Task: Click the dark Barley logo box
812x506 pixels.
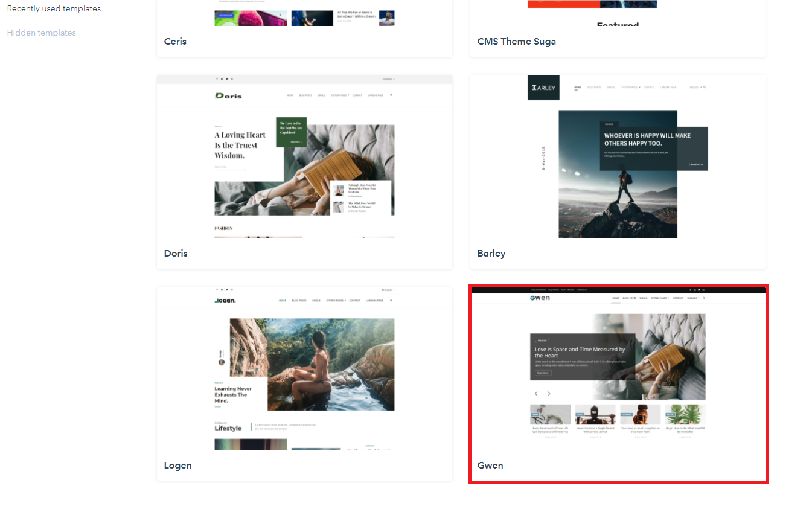Action: 543,88
